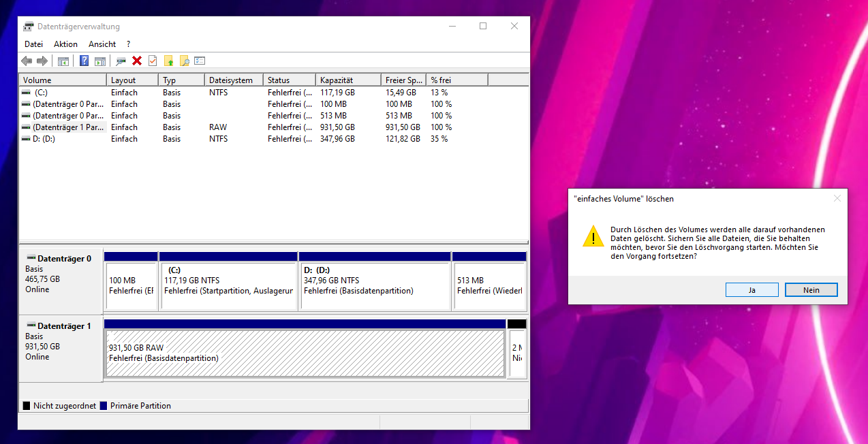Viewport: 868px width, 444px height.
Task: Close the "einfaches Volume" löschen dialog
Action: [x=837, y=199]
